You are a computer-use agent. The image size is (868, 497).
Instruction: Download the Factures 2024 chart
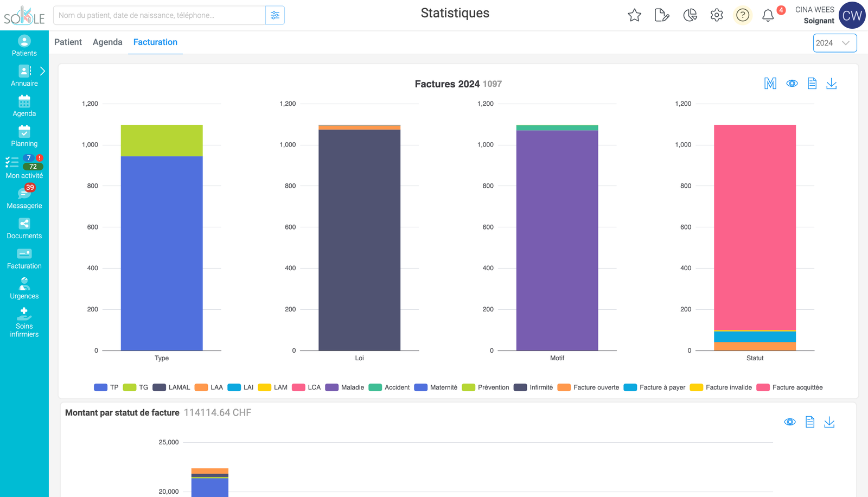tap(832, 84)
